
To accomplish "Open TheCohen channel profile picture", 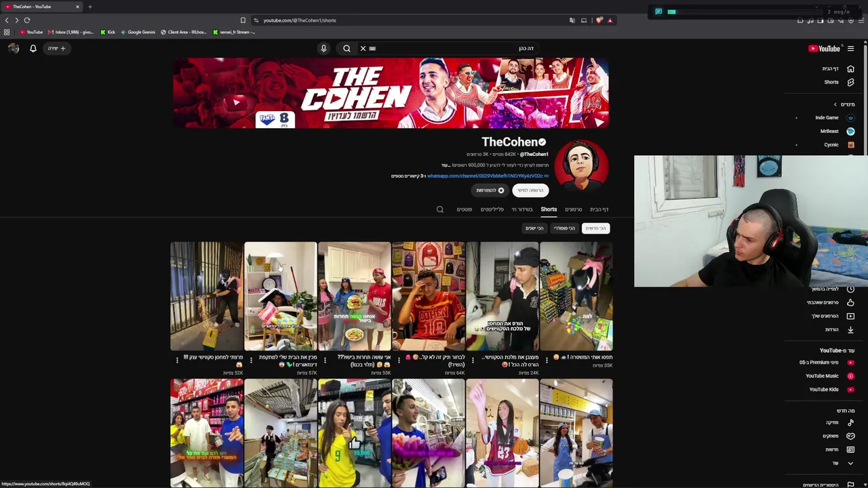I will click(x=581, y=165).
